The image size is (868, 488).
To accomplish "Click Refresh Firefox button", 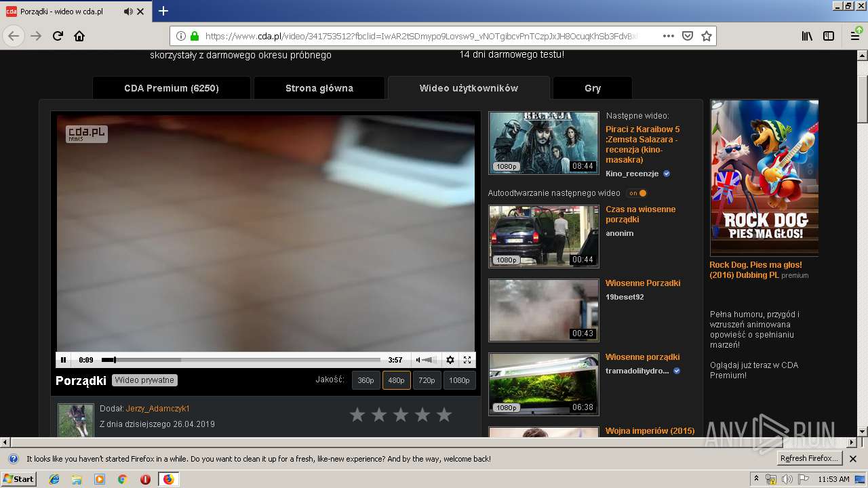I will pos(809,459).
